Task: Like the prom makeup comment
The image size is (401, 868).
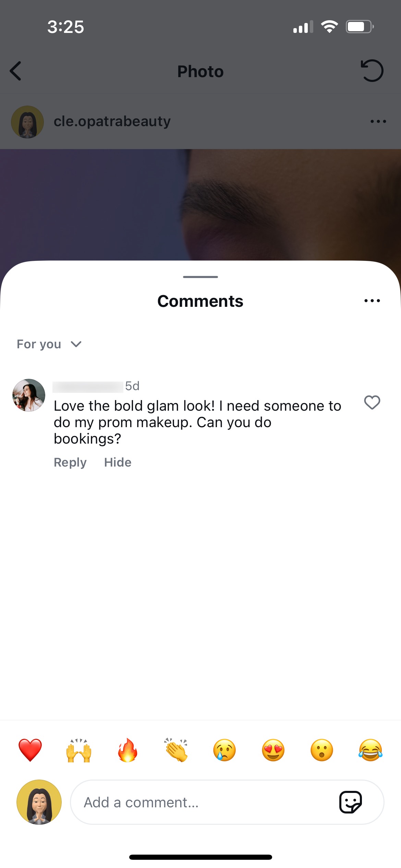Action: [372, 402]
